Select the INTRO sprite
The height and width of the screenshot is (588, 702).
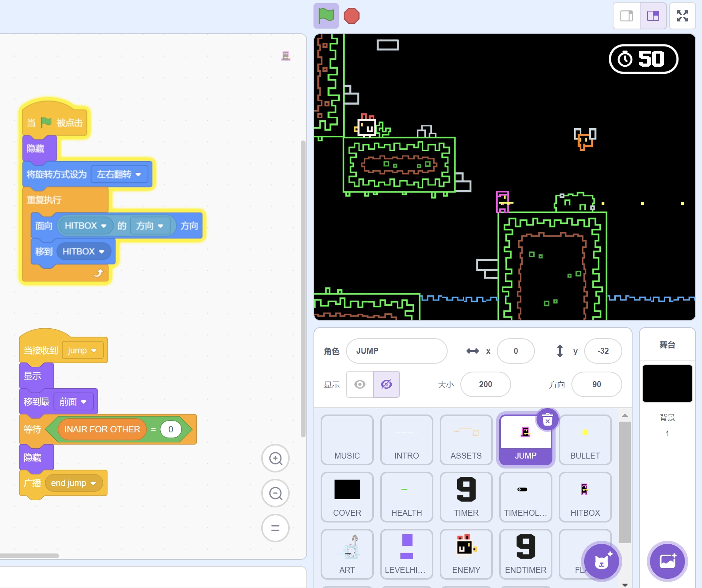pos(407,440)
